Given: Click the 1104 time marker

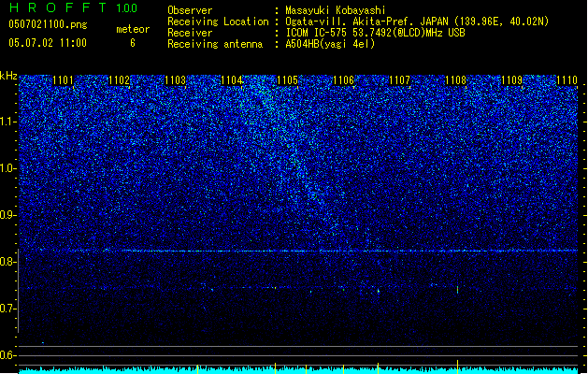Looking at the screenshot, I should [232, 80].
